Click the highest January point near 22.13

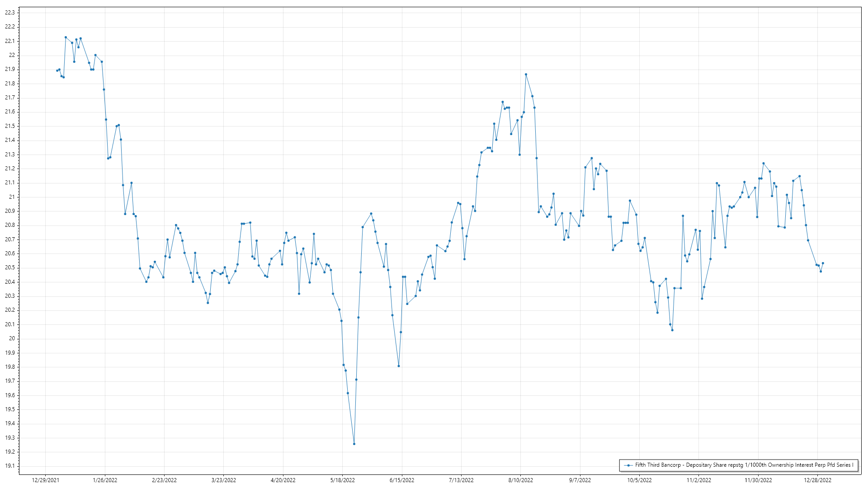(66, 38)
